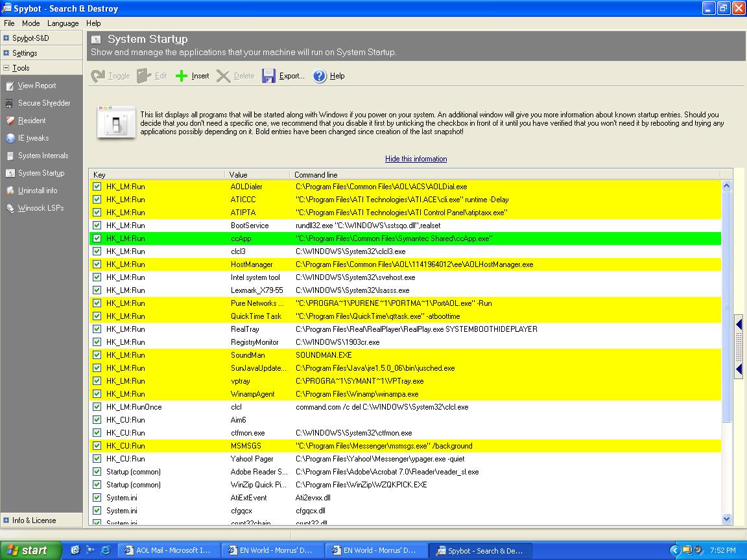This screenshot has width=747, height=560.
Task: Open the Language menu
Action: 63,23
